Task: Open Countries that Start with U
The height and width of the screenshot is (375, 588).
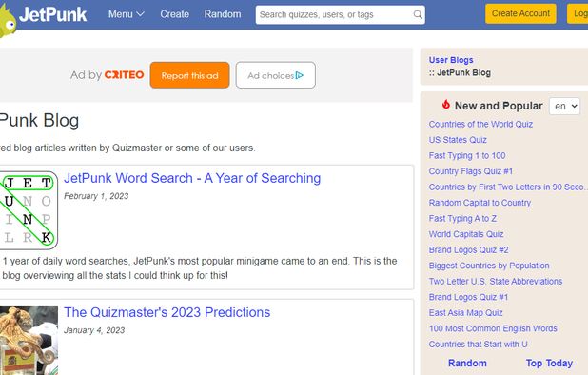Action: [x=479, y=345]
